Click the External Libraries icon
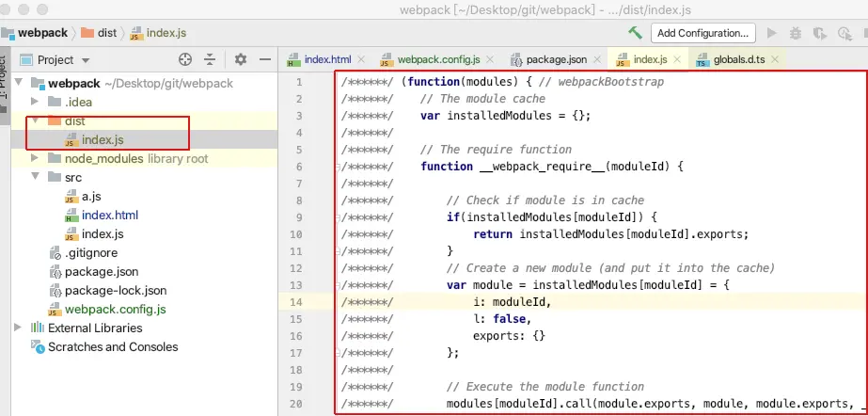Image resolution: width=868 pixels, height=416 pixels. click(37, 328)
